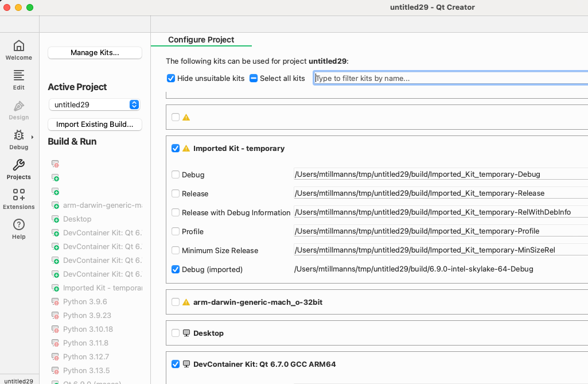The image size is (588, 384).
Task: Edit the Imported_Kit_temporary-Debug build path field
Action: click(441, 174)
